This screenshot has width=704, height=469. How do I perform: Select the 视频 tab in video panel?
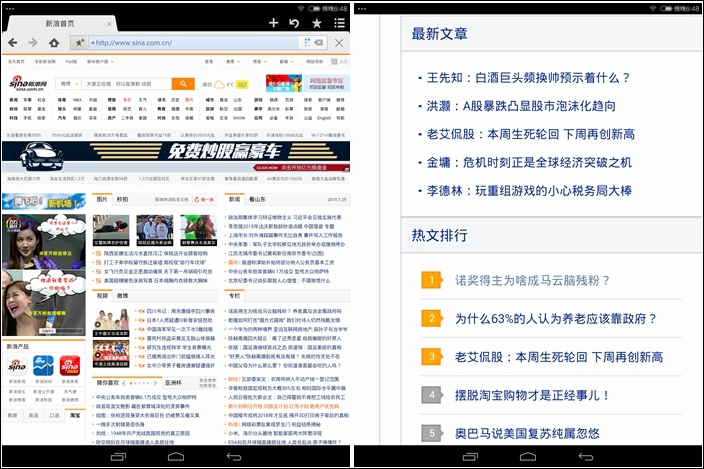[x=102, y=296]
